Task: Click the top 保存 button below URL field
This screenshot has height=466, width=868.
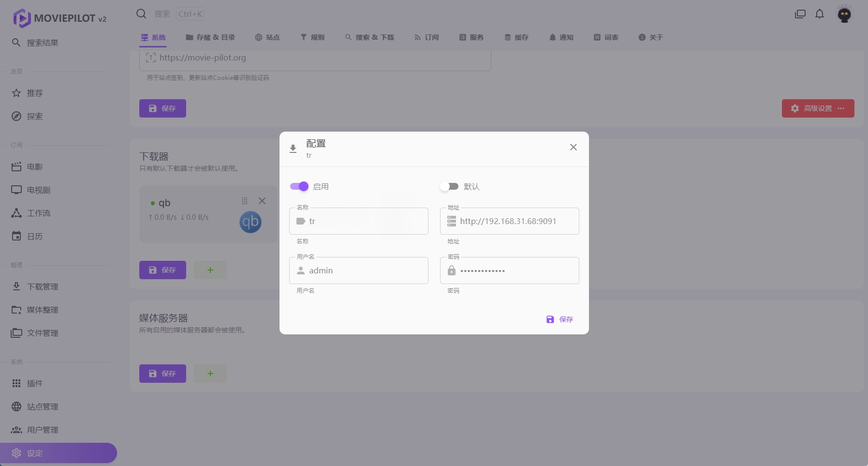Action: pyautogui.click(x=162, y=108)
